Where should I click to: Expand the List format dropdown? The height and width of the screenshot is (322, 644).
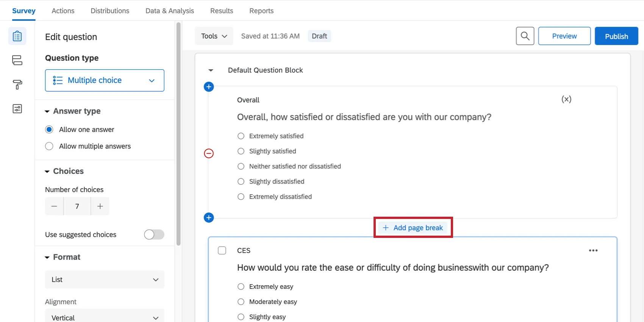point(105,280)
